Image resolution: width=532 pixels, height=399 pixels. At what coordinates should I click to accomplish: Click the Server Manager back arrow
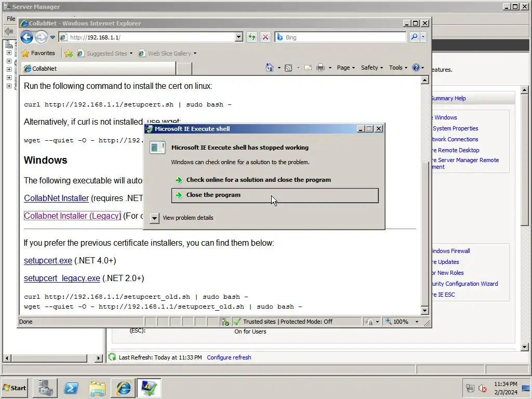(9, 31)
